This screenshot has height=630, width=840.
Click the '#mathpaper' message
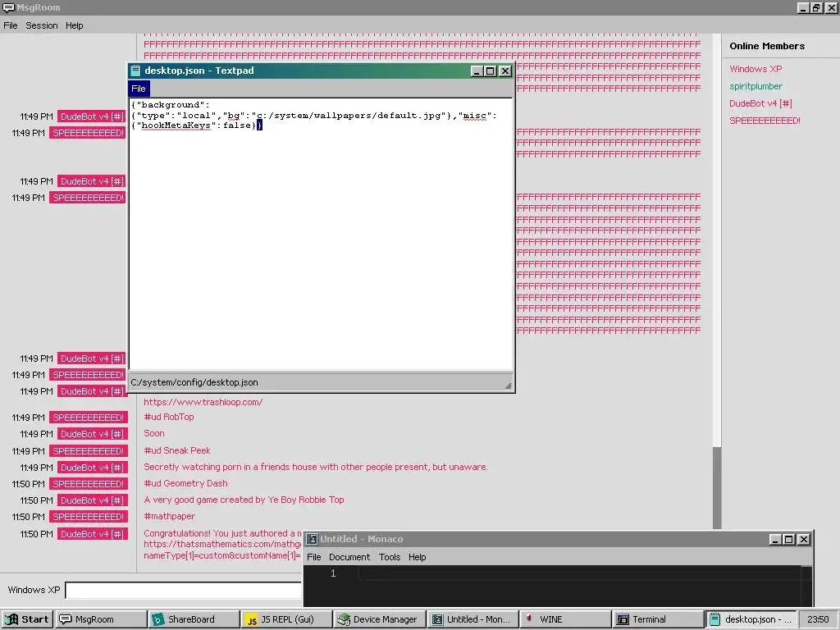coord(169,517)
